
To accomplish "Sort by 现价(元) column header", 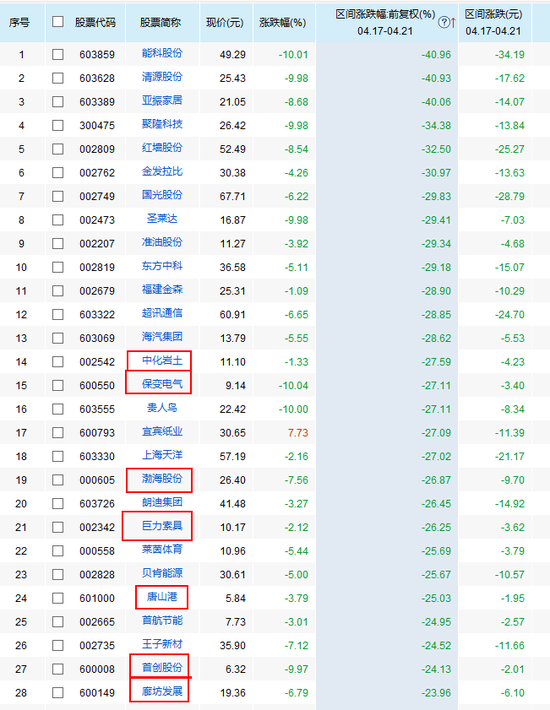I will pyautogui.click(x=225, y=23).
